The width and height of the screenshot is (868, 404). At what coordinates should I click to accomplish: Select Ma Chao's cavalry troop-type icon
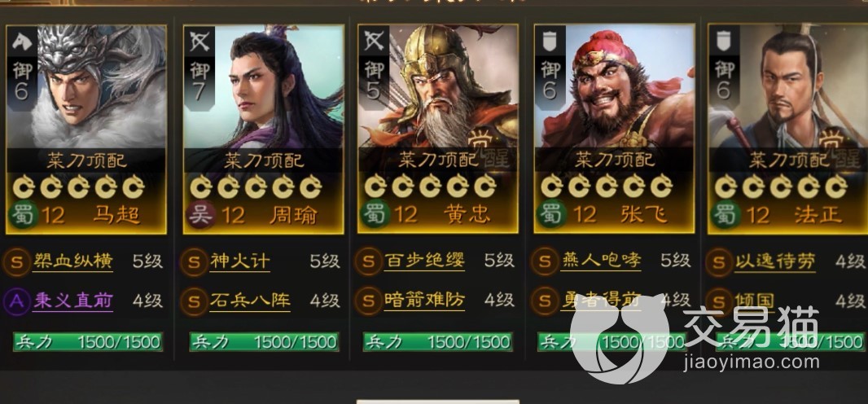pos(22,42)
